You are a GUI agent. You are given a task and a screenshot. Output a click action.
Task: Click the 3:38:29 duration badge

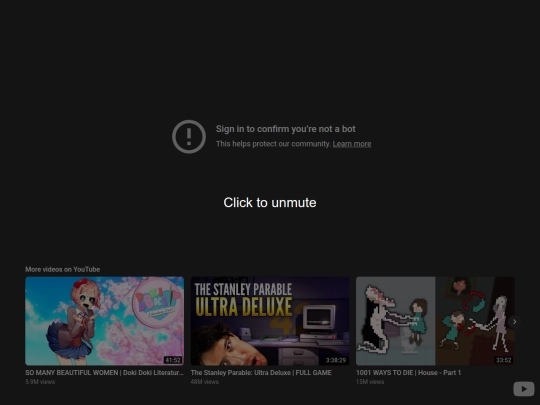[x=336, y=360]
